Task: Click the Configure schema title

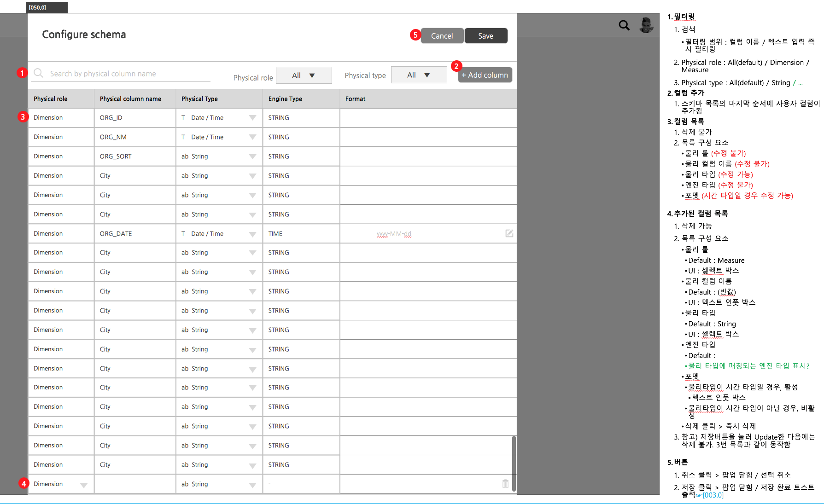Action: click(84, 35)
